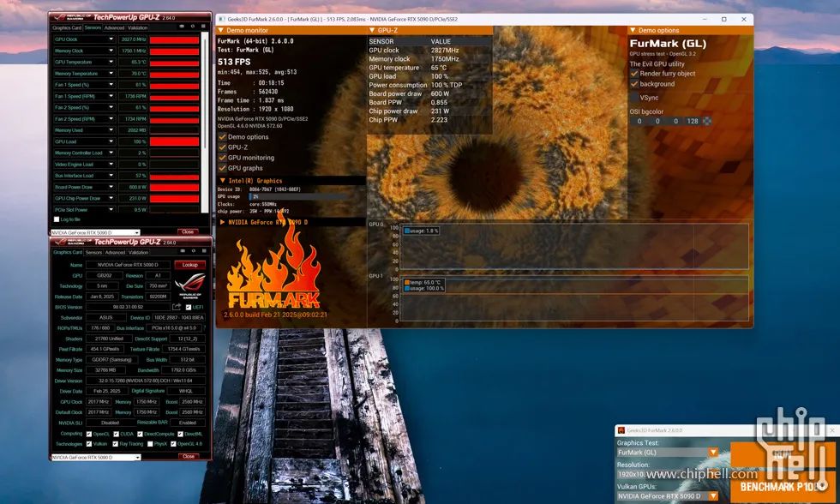Open the GPU Load sensor dropdown arrow

(x=111, y=141)
